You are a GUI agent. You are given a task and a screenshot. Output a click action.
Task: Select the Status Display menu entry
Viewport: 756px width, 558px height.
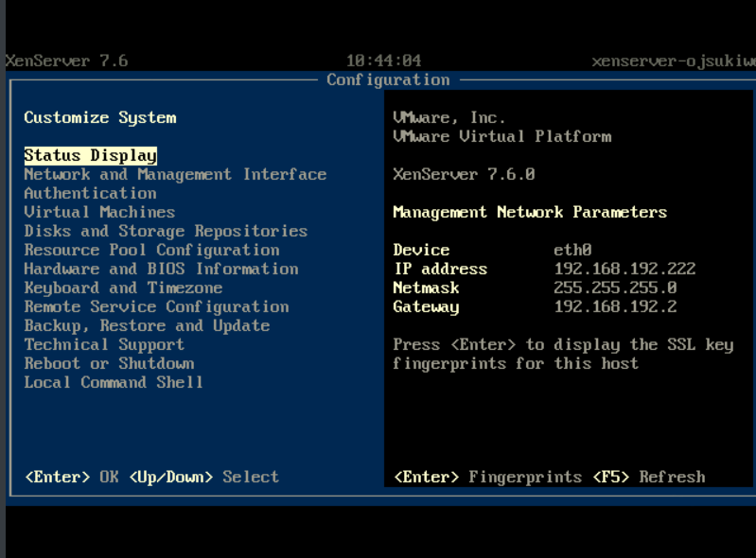[90, 156]
